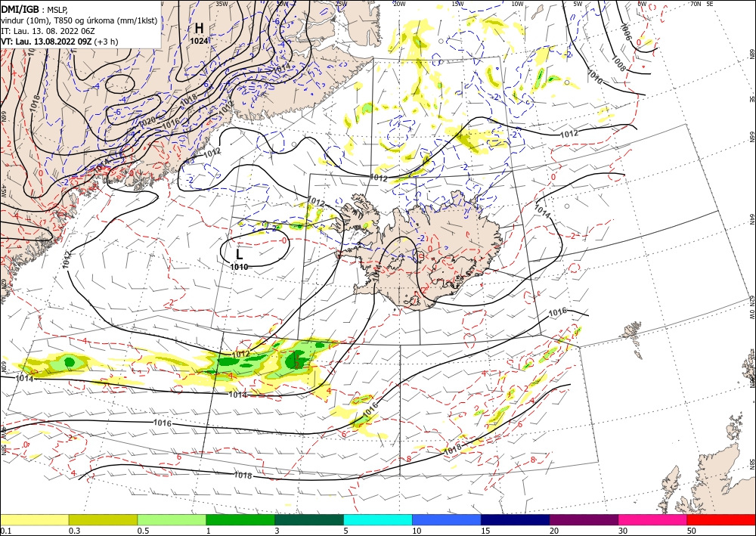The height and width of the screenshot is (536, 756).
Task: Select the dark green 3–5 mm swatch
Action: [x=309, y=519]
